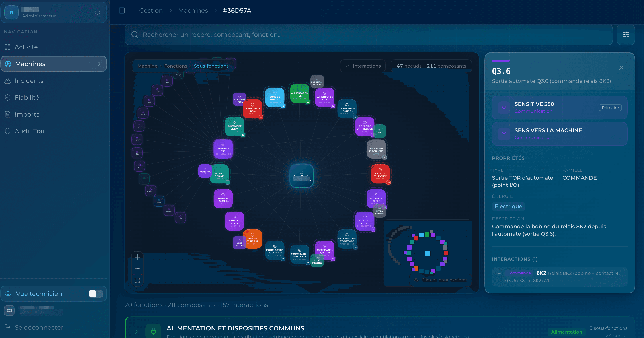644x338 pixels.
Task: Toggle the Vue technicien switch
Action: click(x=96, y=293)
